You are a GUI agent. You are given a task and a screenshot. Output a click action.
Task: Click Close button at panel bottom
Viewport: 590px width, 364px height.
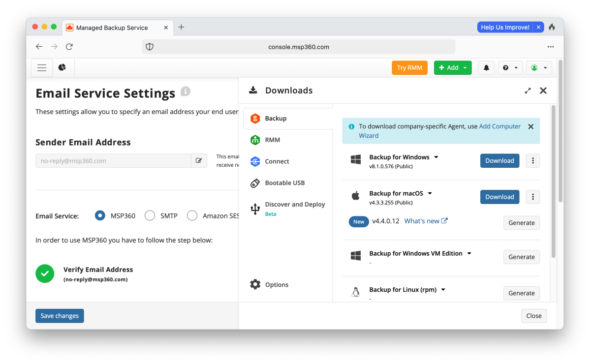(533, 316)
